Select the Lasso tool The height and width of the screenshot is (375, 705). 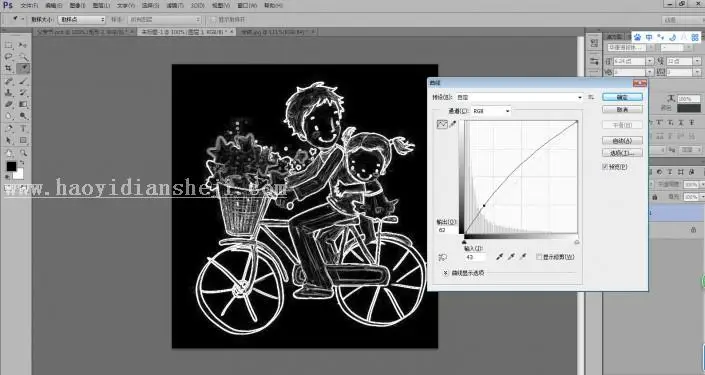[9, 57]
